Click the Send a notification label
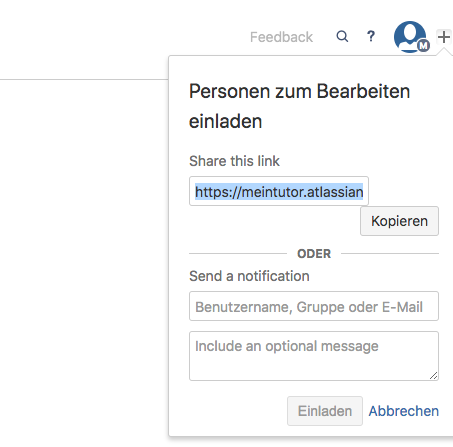Viewport: 453px width, 447px height. pos(249,276)
